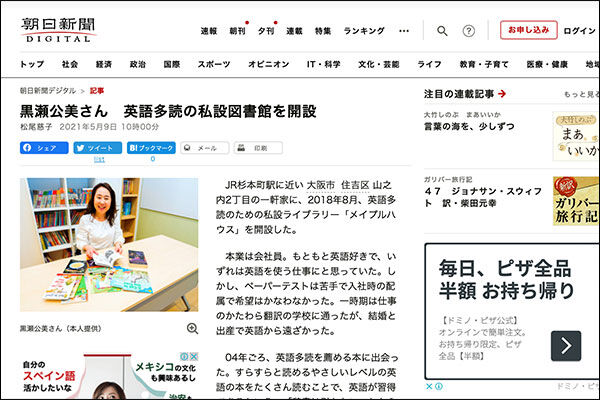Go to the 社会 section tab

(70, 64)
